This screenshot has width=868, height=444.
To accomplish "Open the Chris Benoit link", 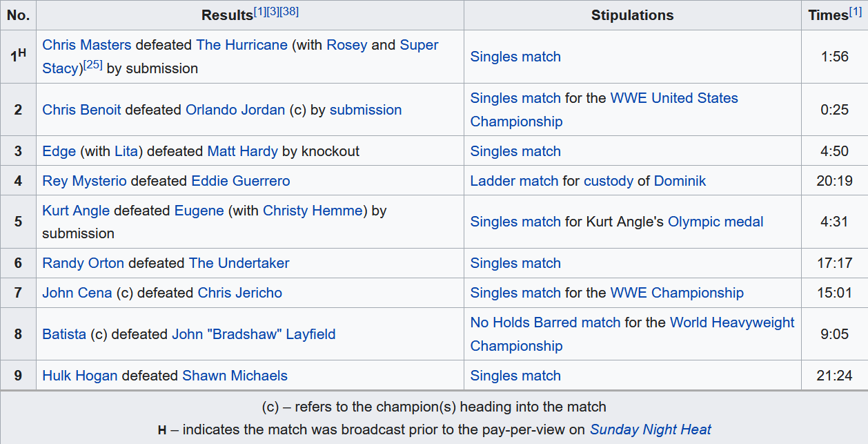I will [x=81, y=110].
